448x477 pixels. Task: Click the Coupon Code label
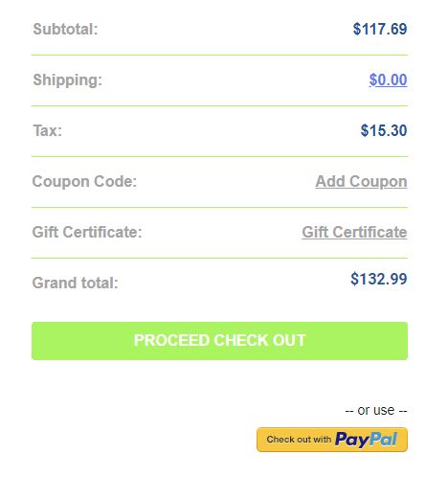84,182
